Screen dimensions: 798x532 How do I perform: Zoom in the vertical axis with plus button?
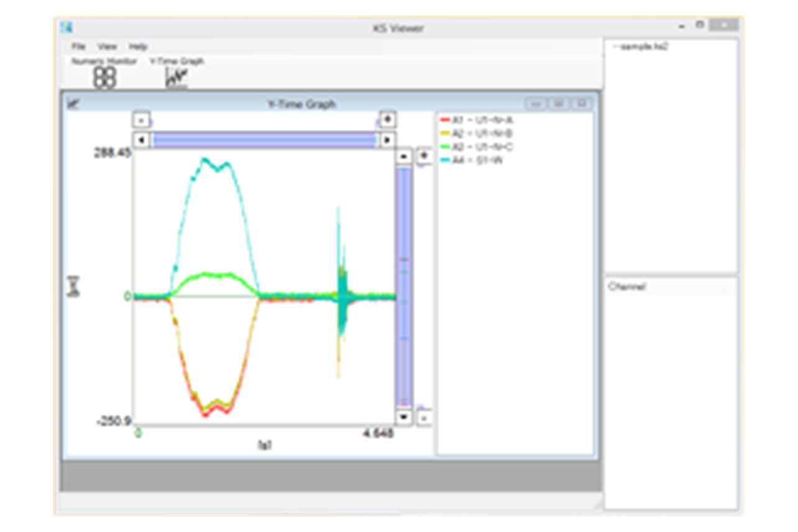[424, 155]
